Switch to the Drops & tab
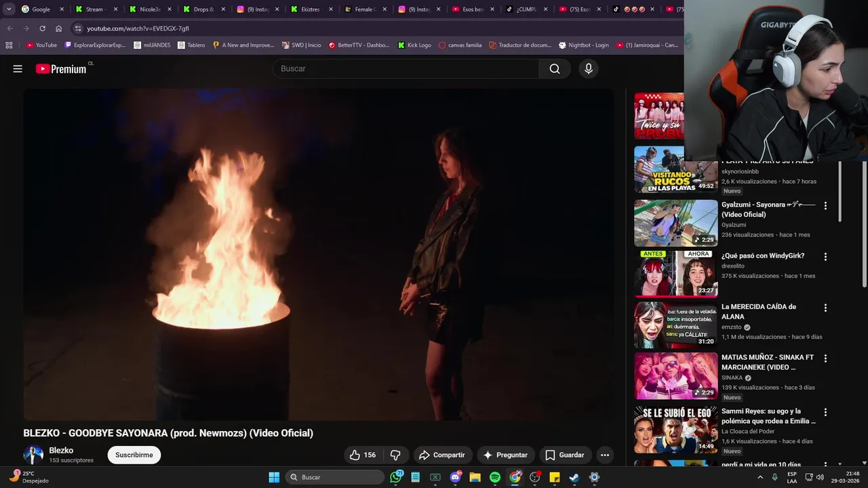Viewport: 868px width, 488px height. (203, 9)
